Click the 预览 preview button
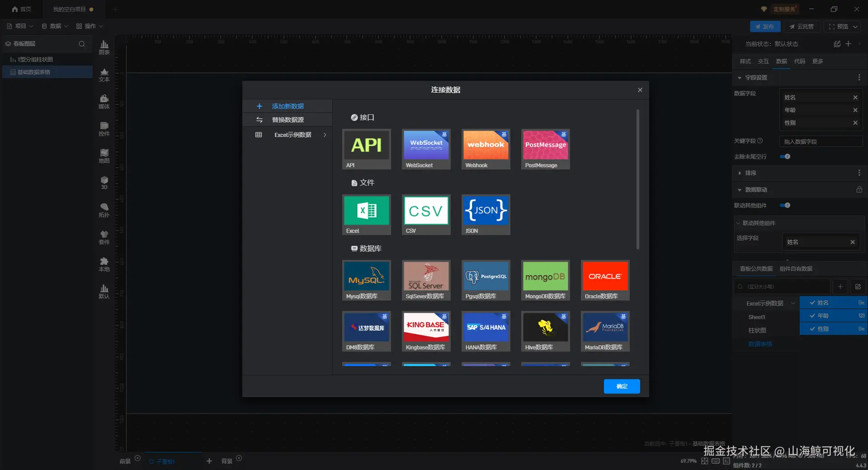This screenshot has height=470, width=868. point(838,27)
